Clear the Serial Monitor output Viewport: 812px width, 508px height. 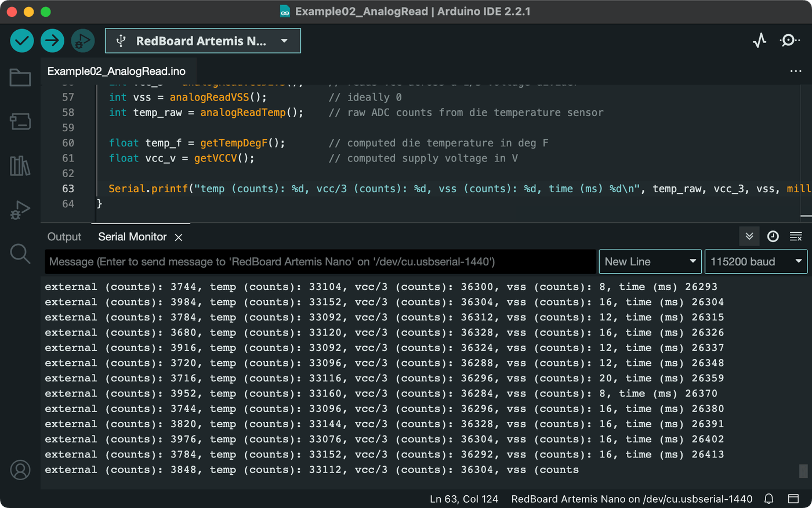coord(796,236)
